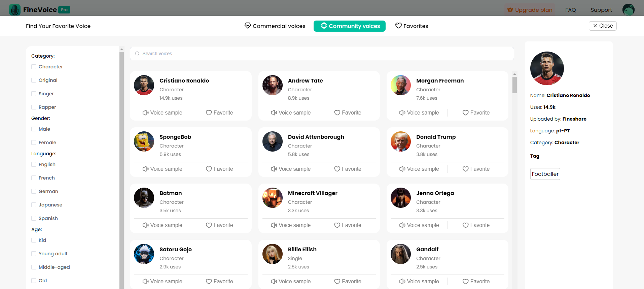Image resolution: width=644 pixels, height=289 pixels.
Task: Tick the Spanish language checkbox
Action: (x=34, y=218)
